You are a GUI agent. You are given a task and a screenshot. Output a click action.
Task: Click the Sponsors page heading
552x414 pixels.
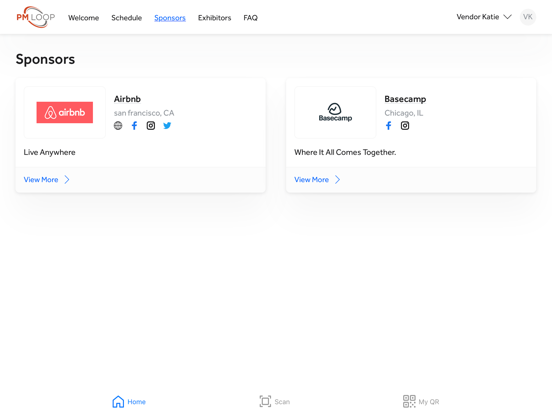point(45,59)
